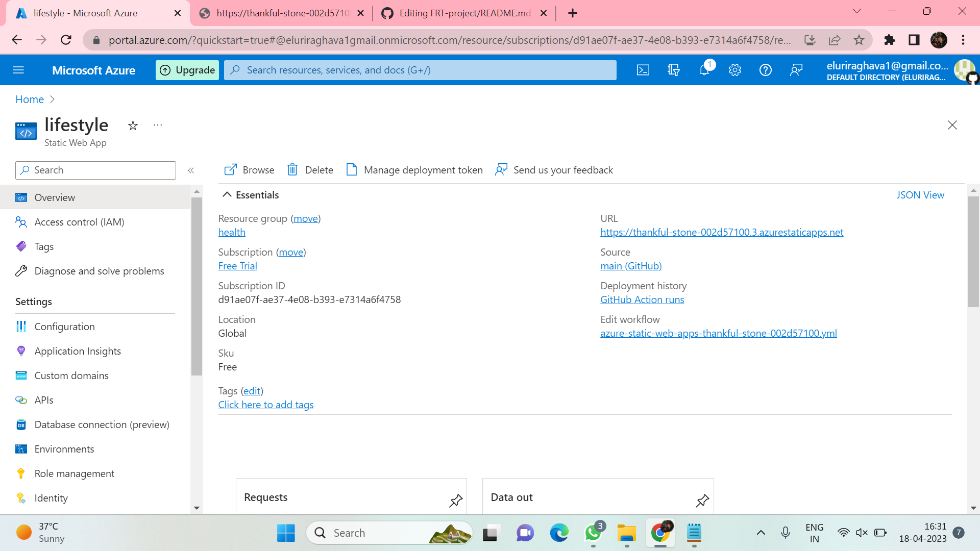View GitHub Action runs deployment history

[x=642, y=299]
